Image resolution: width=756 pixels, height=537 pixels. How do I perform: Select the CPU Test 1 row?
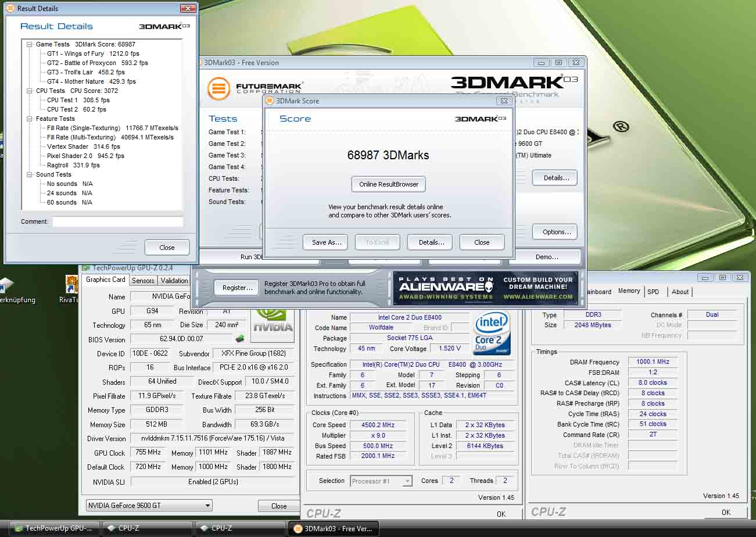coord(78,100)
